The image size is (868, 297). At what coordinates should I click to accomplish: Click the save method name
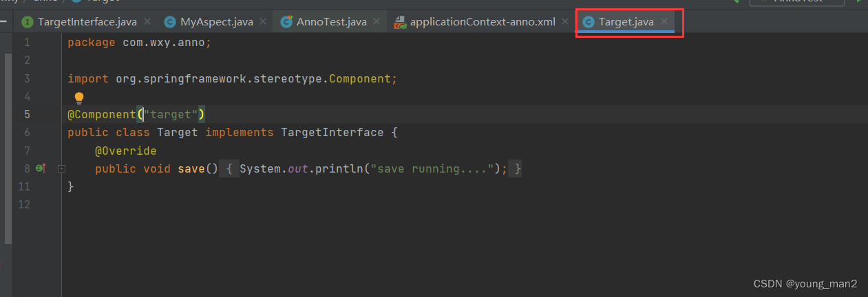(191, 168)
